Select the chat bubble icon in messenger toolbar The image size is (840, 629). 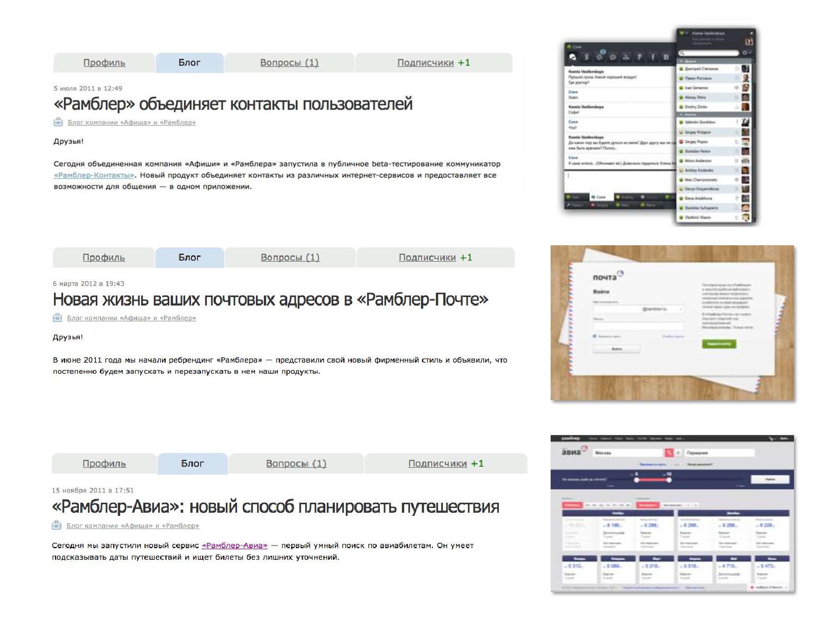click(572, 57)
